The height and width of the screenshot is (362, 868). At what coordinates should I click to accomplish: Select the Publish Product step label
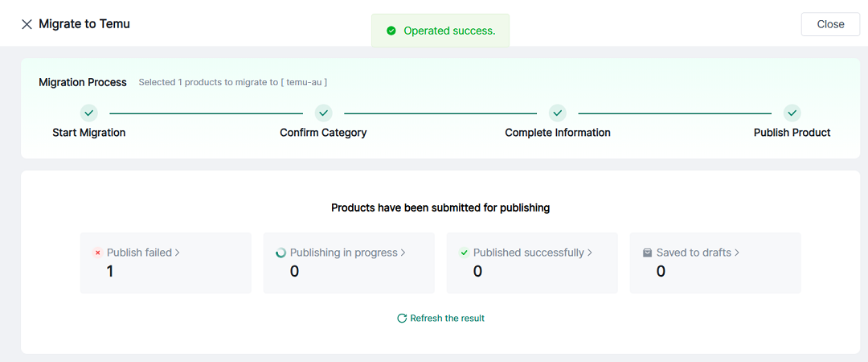[792, 133]
